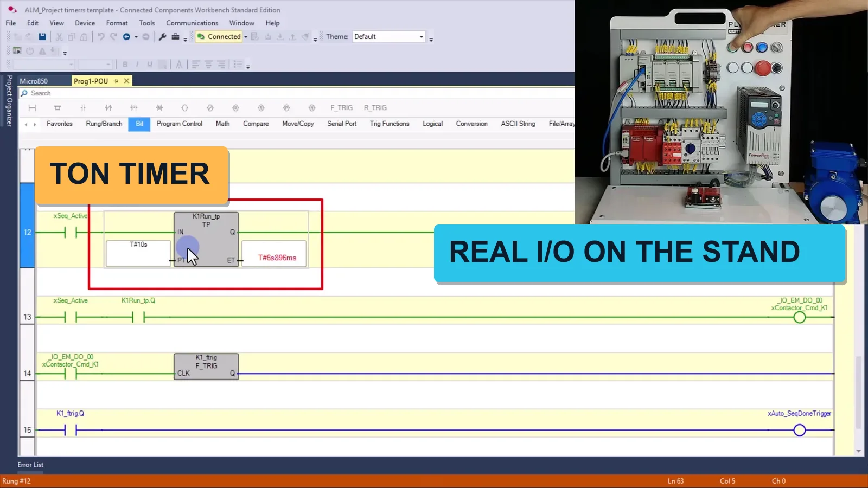
Task: Open the Error List panel
Action: click(x=30, y=465)
